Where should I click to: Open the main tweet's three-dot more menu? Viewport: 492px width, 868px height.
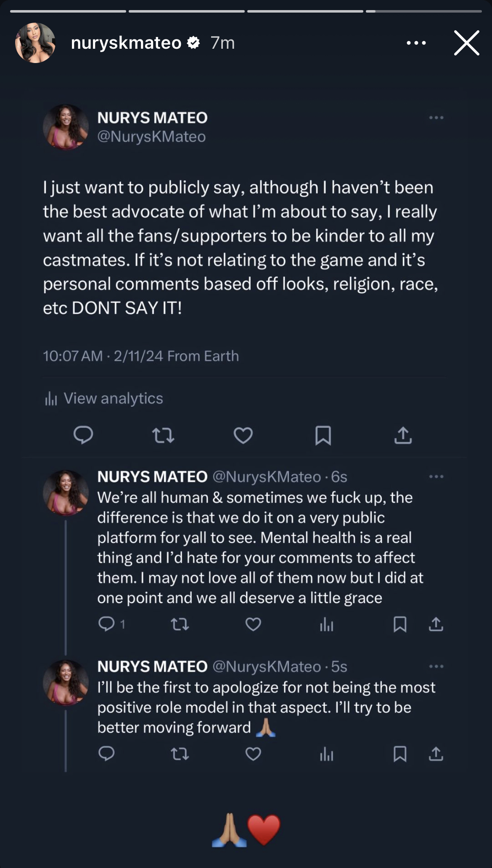(x=436, y=118)
